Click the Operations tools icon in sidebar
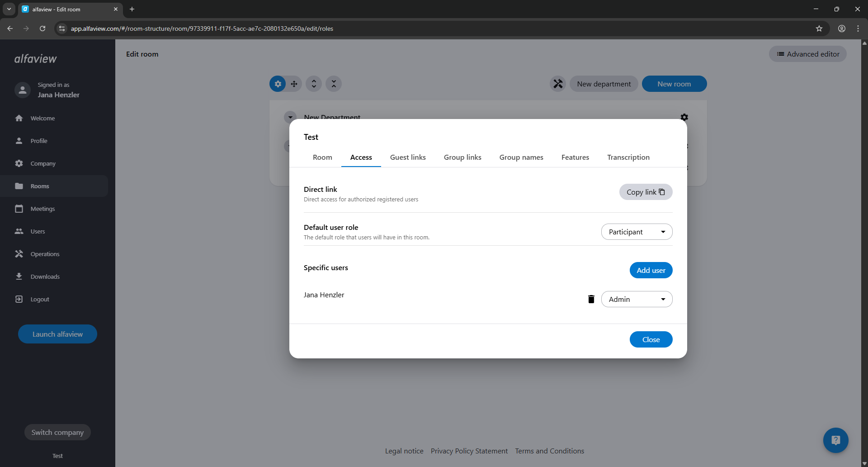The height and width of the screenshot is (467, 868). tap(19, 254)
